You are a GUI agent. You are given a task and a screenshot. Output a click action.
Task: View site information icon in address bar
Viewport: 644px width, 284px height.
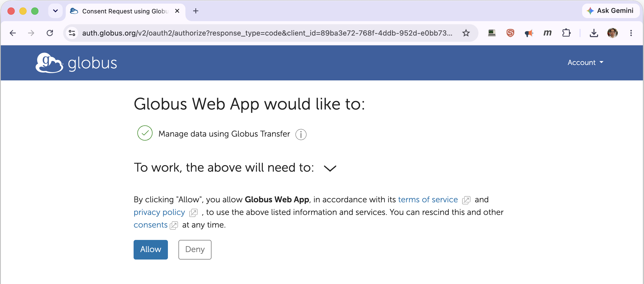click(x=72, y=33)
